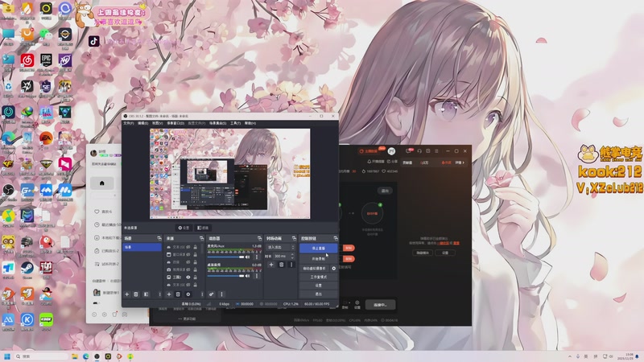Open transition type dropdown in Transitions dock

click(280, 247)
